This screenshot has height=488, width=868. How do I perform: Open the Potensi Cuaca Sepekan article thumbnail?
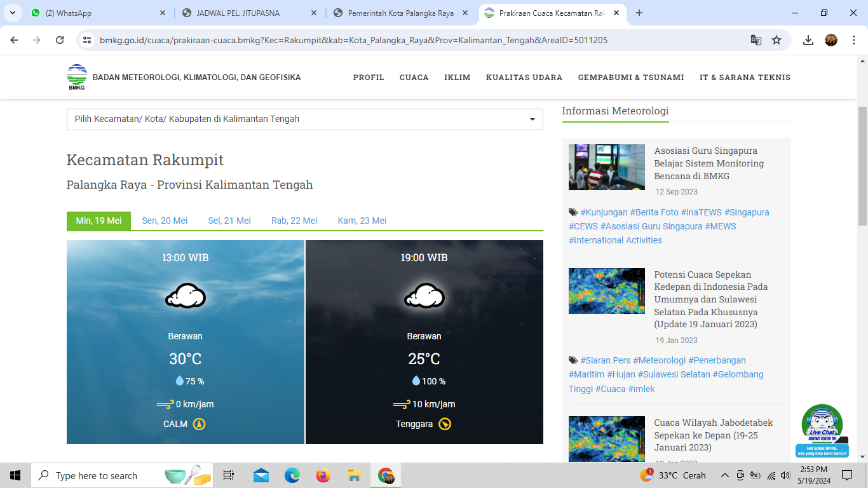tap(607, 291)
